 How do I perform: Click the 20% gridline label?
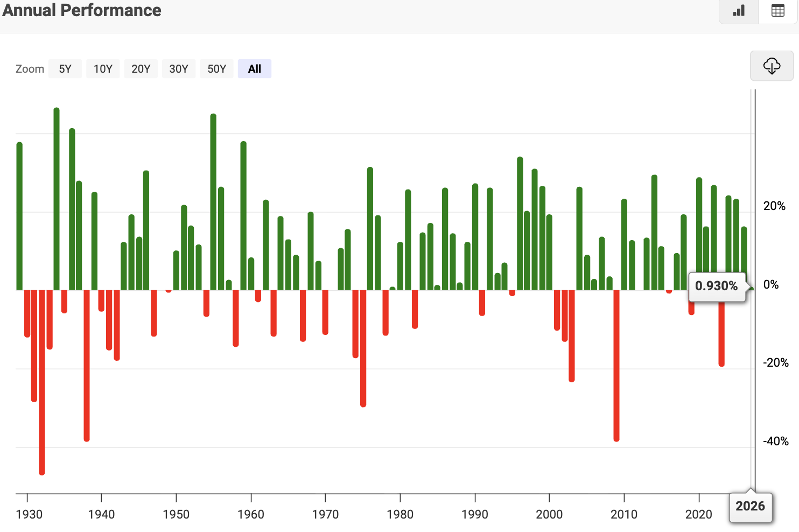pyautogui.click(x=775, y=206)
